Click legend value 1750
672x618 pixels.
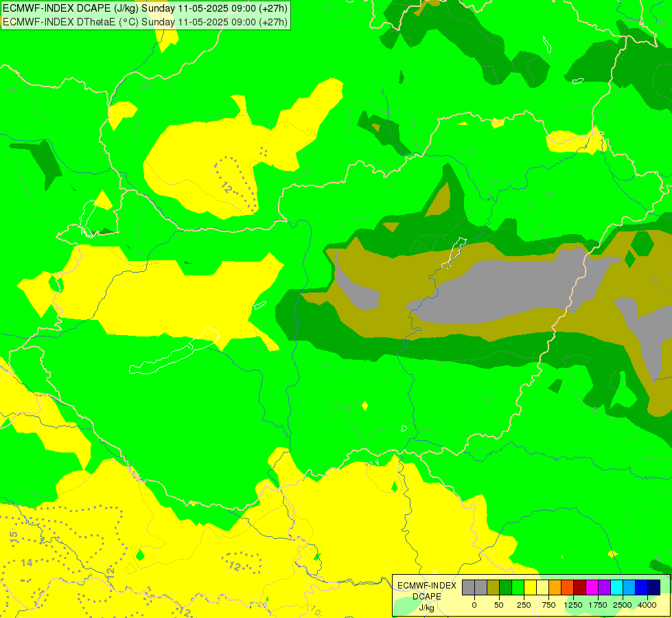(597, 605)
